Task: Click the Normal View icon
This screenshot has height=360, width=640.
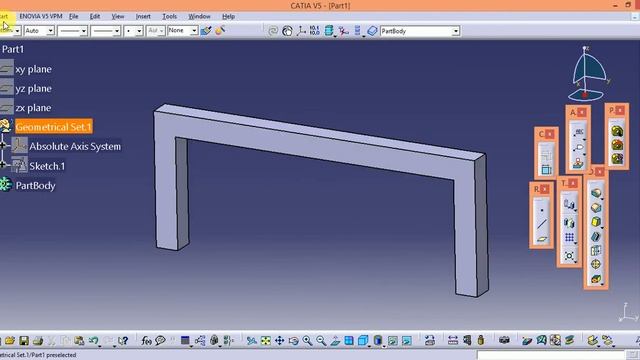Action: pyautogui.click(x=335, y=340)
